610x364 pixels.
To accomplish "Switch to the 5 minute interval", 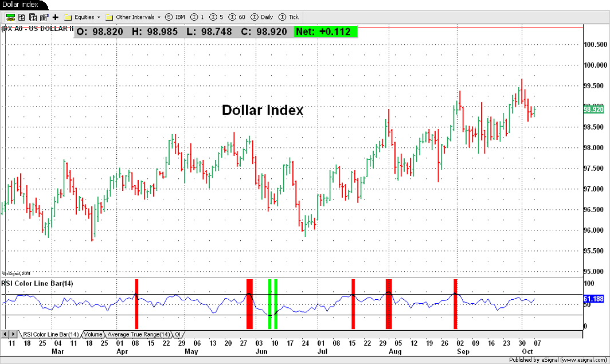I will point(216,17).
